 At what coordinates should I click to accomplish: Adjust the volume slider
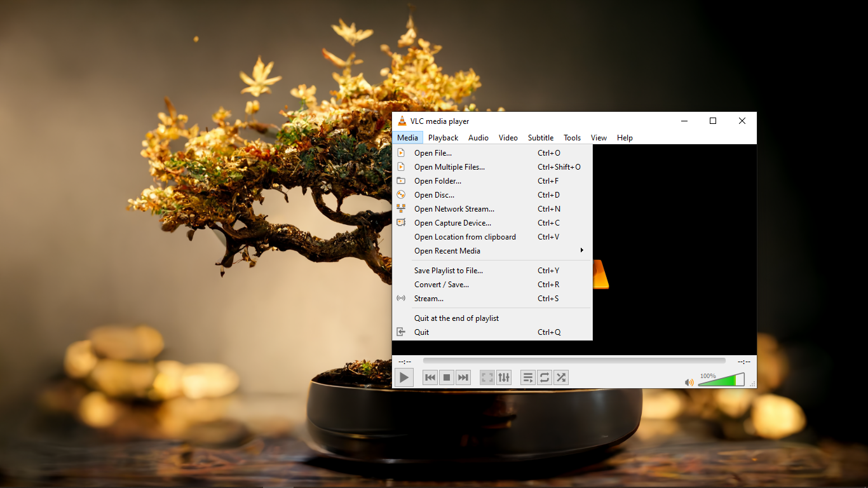pyautogui.click(x=721, y=380)
